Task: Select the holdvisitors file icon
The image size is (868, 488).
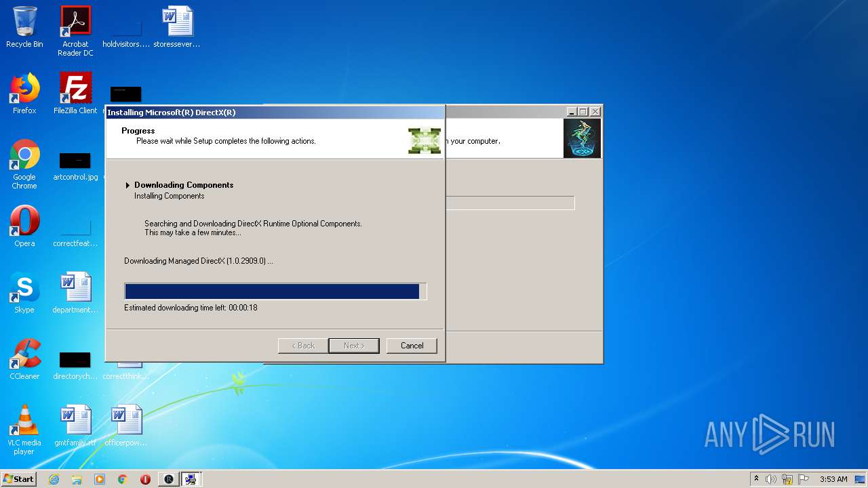Action: tap(126, 31)
